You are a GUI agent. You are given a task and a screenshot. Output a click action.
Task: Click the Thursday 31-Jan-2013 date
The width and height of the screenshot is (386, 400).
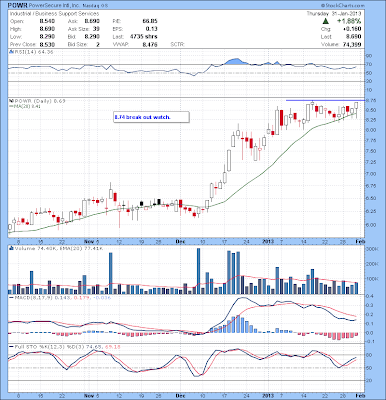click(x=334, y=14)
